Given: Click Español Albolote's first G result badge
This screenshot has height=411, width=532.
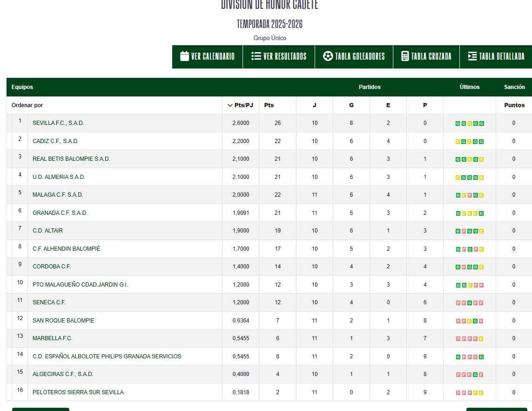Looking at the screenshot, I should point(458,357).
